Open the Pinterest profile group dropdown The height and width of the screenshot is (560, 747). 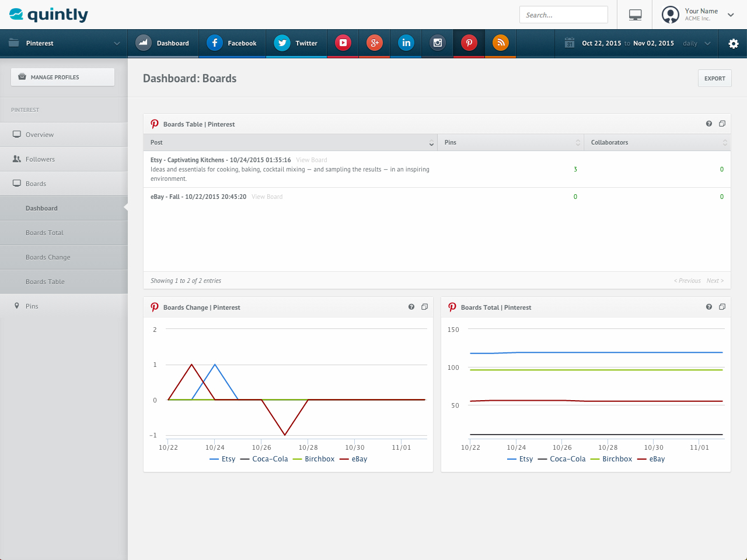64,43
